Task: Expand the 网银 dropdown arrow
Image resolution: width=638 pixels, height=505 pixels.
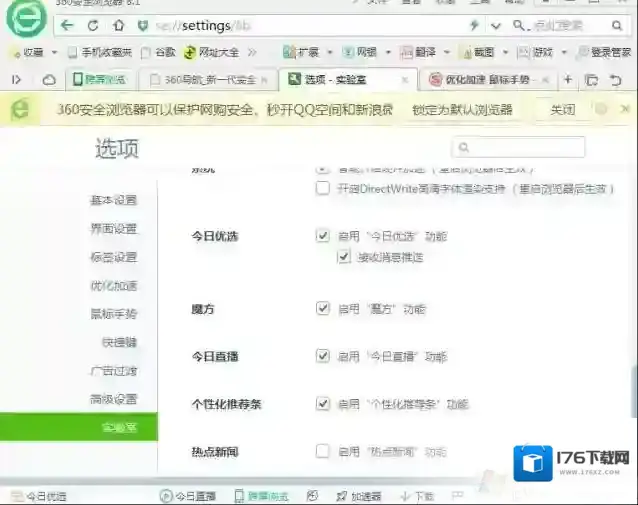Action: point(388,52)
